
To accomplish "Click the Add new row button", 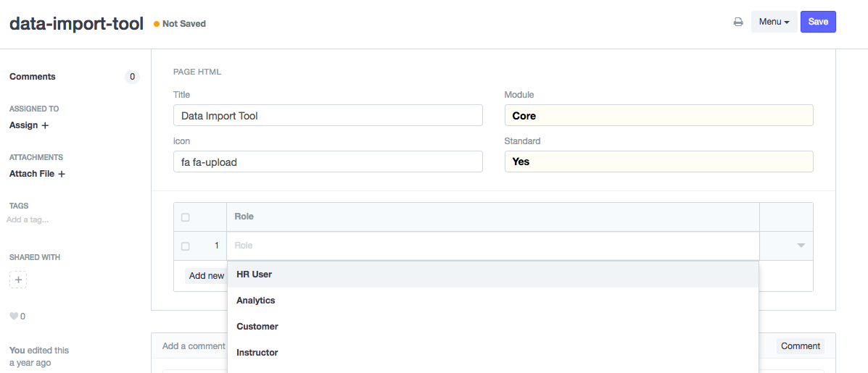I will 206,276.
